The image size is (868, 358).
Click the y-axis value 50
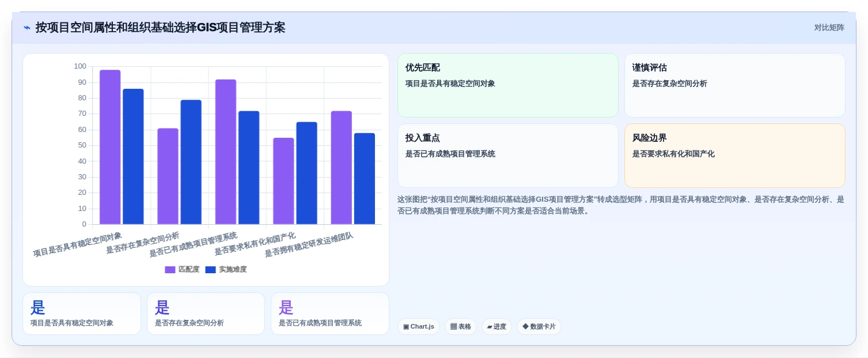pos(82,145)
